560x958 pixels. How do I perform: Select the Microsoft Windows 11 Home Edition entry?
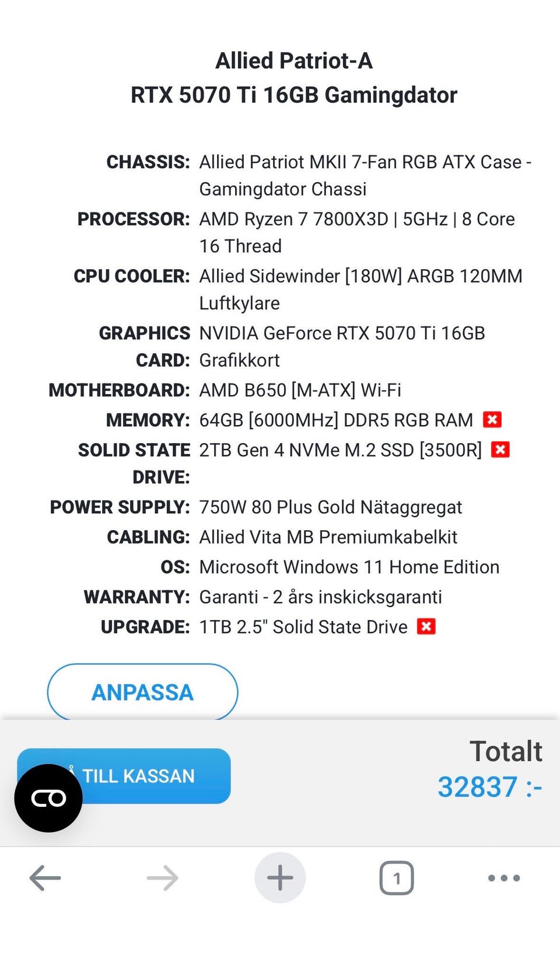coord(349,567)
